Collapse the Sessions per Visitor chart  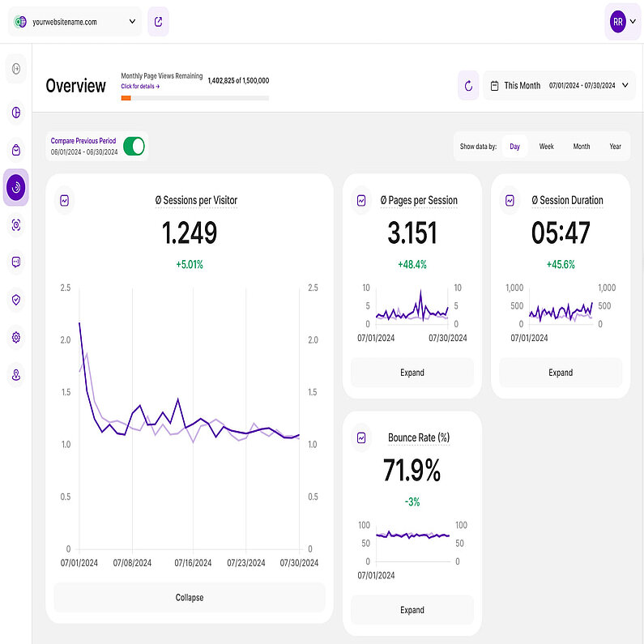[x=190, y=598]
